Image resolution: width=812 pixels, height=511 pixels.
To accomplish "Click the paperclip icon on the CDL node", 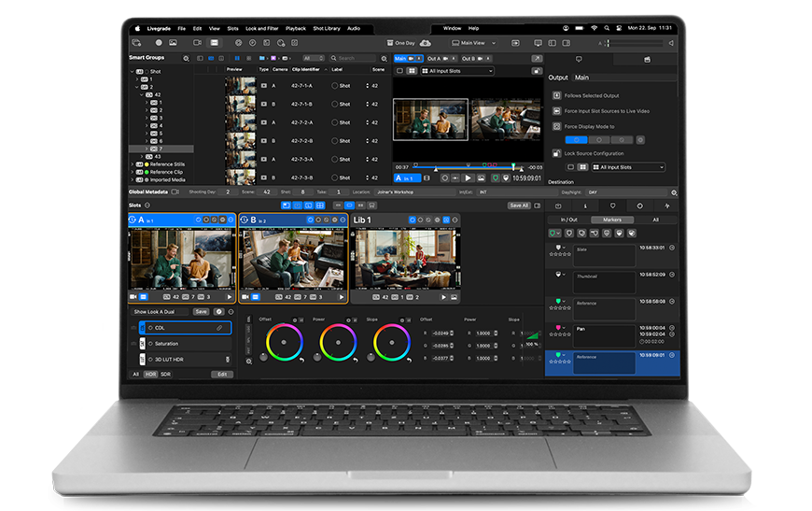I will 219,328.
